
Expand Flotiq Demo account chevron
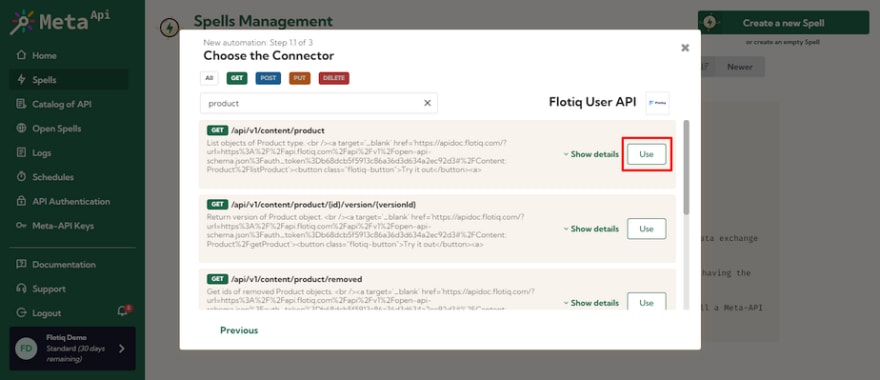click(x=122, y=349)
